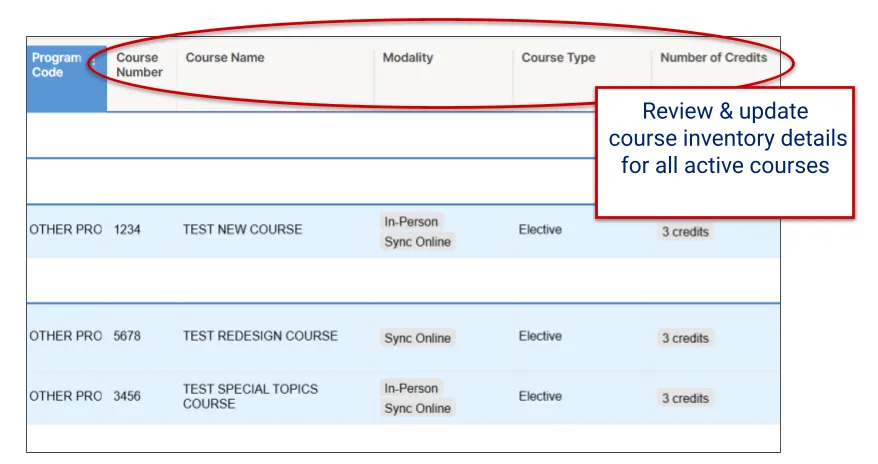Select TEST SPECIAL TOPICS COURSE name cell
Image resolution: width=878 pixels, height=464 pixels.
[250, 396]
